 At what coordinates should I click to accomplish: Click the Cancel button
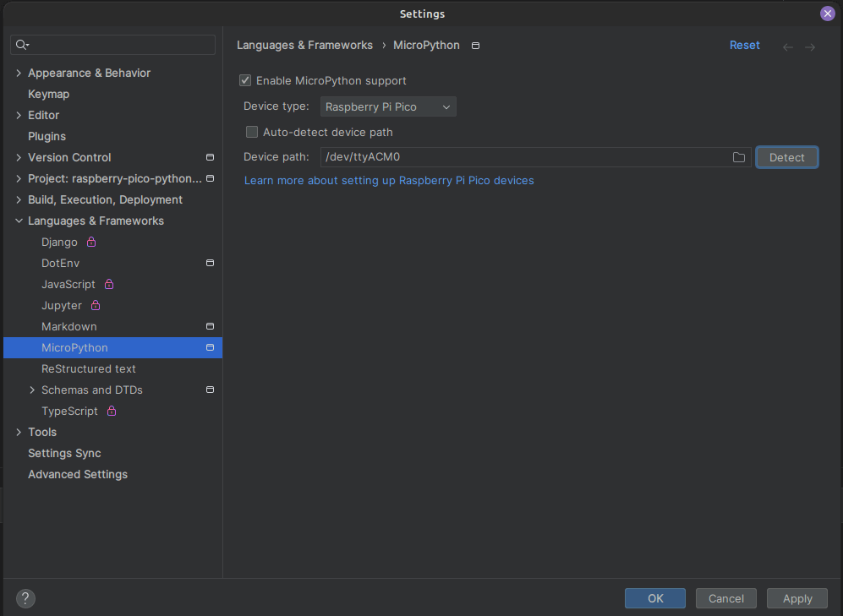tap(725, 598)
